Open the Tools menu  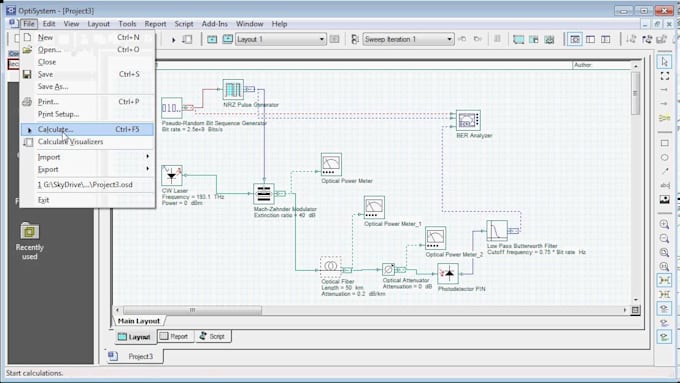127,24
